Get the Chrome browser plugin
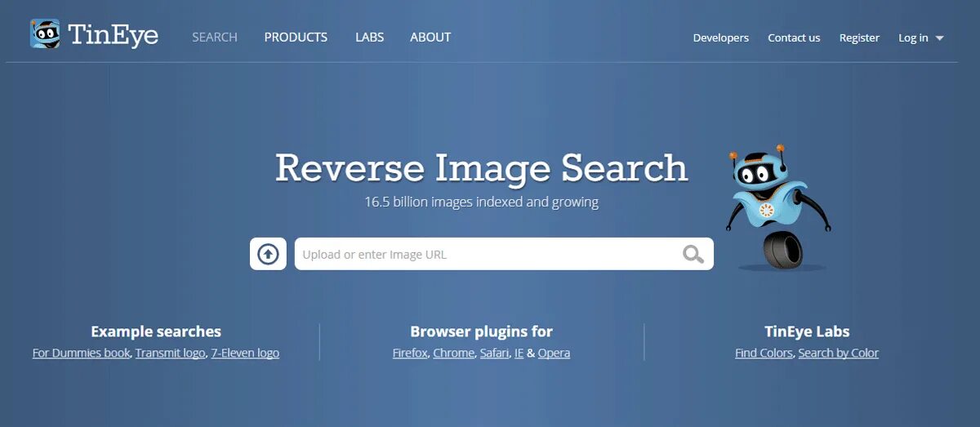Image resolution: width=980 pixels, height=427 pixels. pos(453,353)
